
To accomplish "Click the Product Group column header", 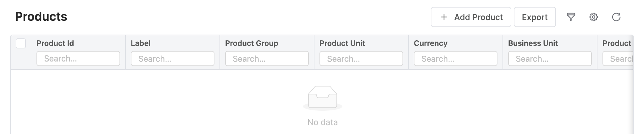I will click(252, 43).
